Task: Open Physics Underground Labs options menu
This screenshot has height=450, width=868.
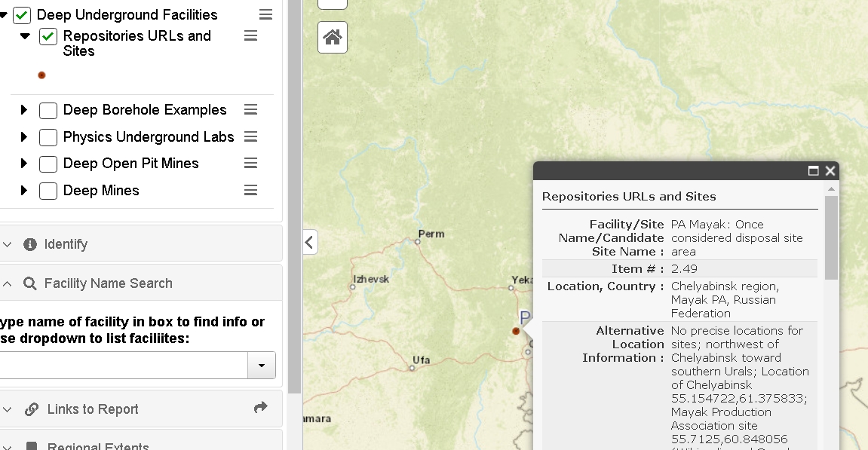Action: coord(251,136)
